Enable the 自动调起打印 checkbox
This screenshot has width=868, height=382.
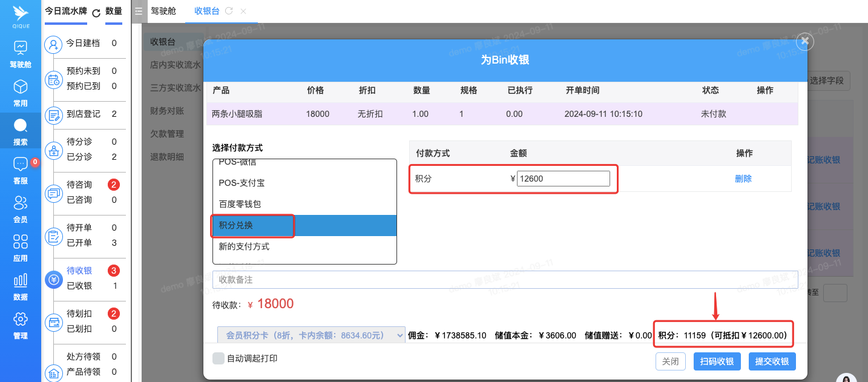[219, 358]
